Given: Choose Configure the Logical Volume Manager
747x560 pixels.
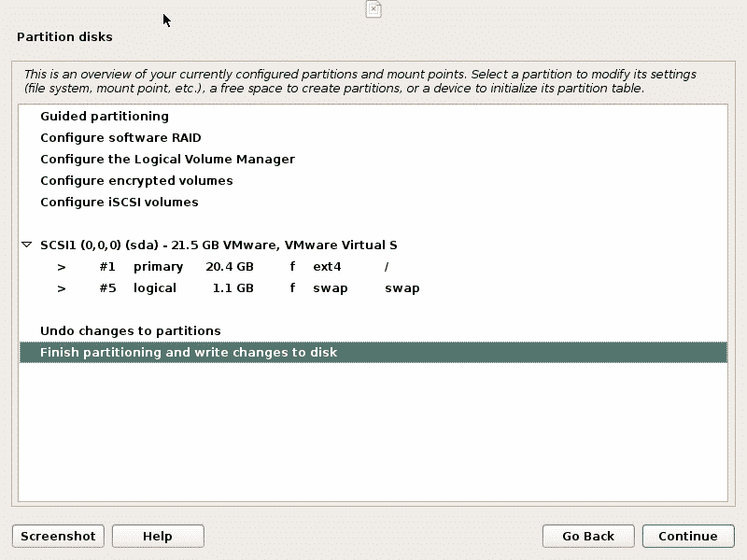Looking at the screenshot, I should pyautogui.click(x=167, y=160).
